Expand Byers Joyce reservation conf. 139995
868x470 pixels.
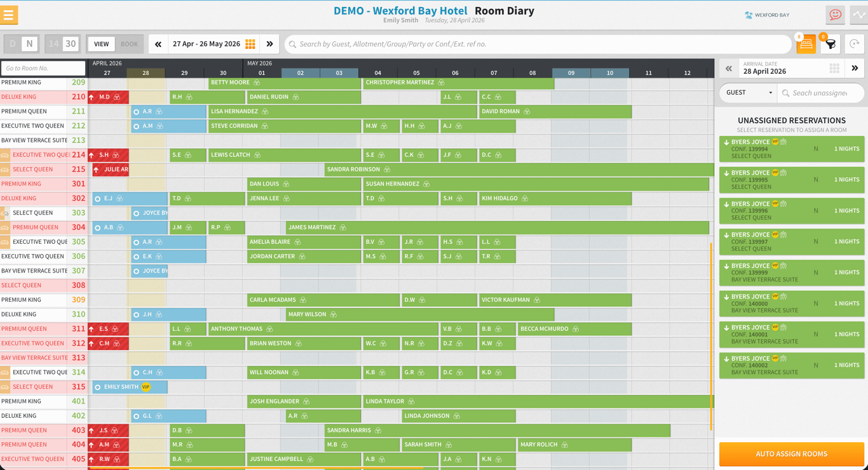pyautogui.click(x=792, y=180)
